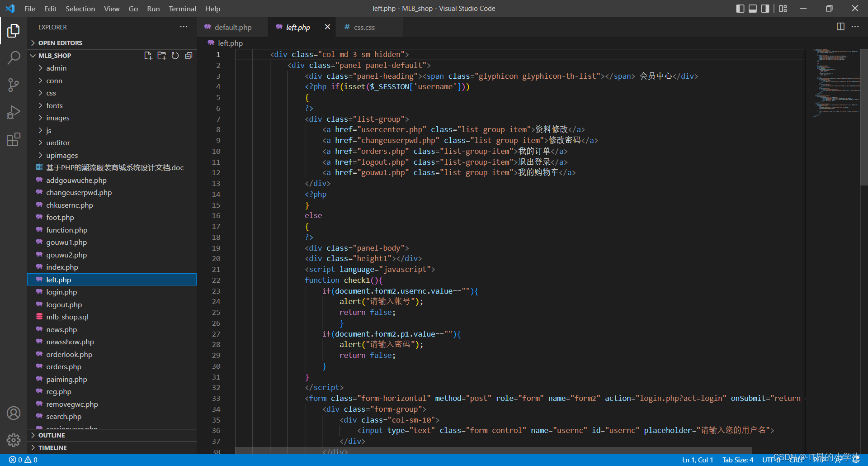Open the Help menu
Screen dimensions: 868x466
[212, 9]
